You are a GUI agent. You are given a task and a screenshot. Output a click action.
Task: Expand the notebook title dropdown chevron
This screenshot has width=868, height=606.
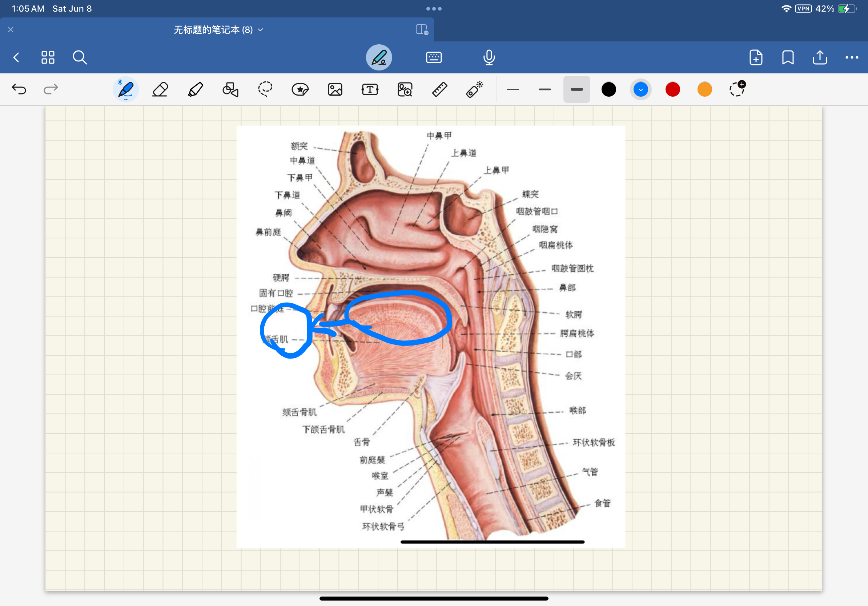pos(261,30)
